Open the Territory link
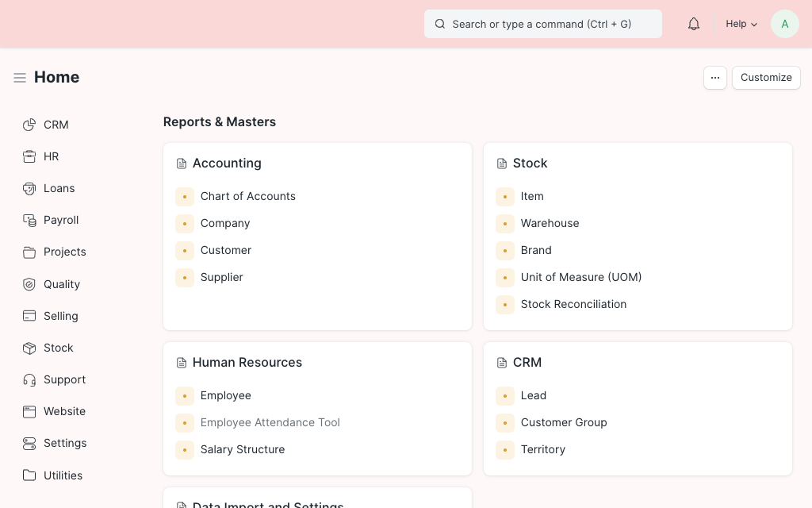Viewport: 812px width, 508px height. click(542, 449)
